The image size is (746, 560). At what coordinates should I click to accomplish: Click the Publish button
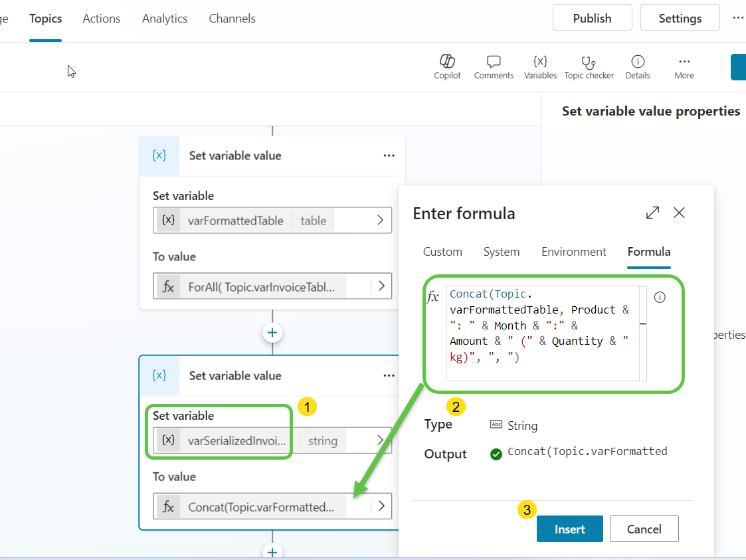(x=592, y=17)
